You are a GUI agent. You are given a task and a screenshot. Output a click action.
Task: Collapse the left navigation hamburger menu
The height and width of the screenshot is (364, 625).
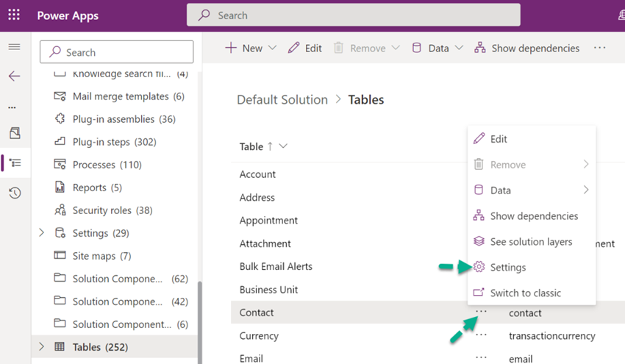point(15,47)
